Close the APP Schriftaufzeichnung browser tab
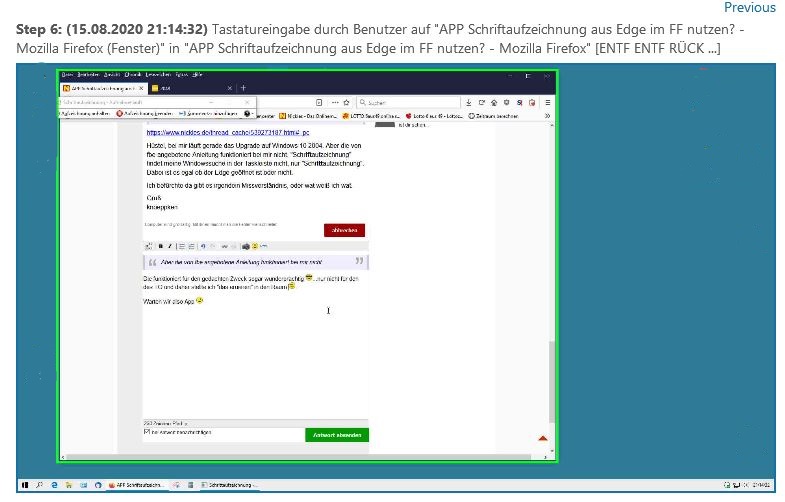This screenshot has width=785, height=502. point(141,88)
